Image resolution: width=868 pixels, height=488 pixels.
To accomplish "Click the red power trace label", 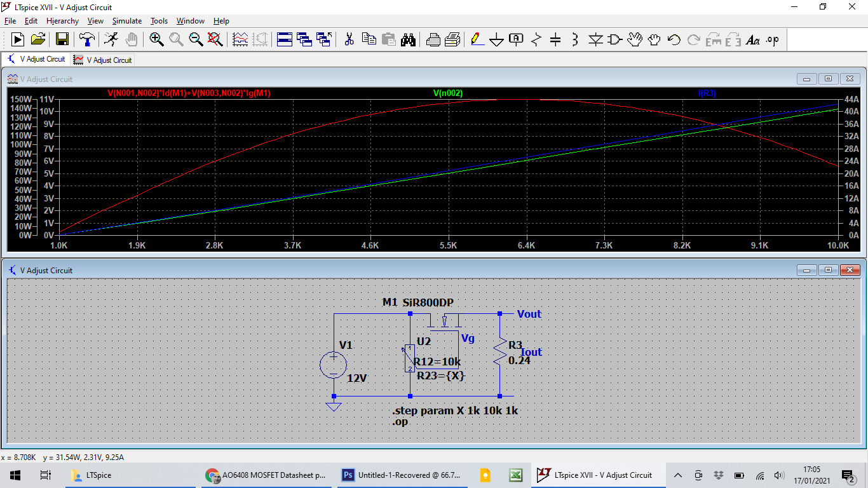I will click(189, 93).
